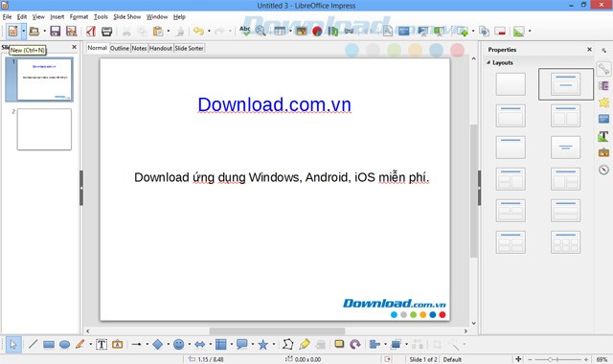Open the Table icon dropdown arrow
This screenshot has height=364, width=613.
290,31
